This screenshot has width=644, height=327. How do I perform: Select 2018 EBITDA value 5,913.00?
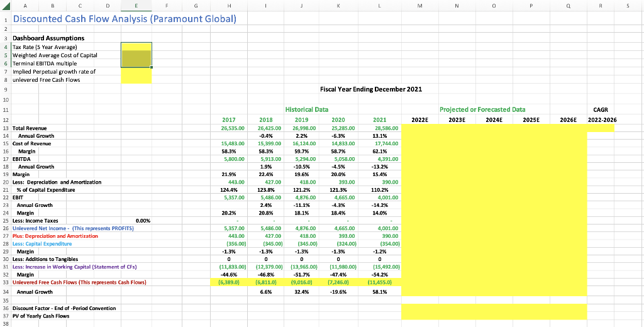[x=269, y=158]
